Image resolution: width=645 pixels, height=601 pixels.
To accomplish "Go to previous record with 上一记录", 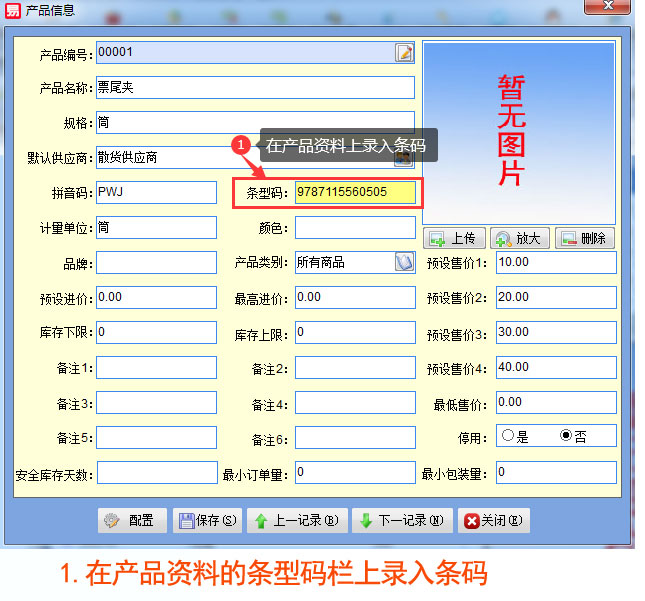I will tap(297, 520).
